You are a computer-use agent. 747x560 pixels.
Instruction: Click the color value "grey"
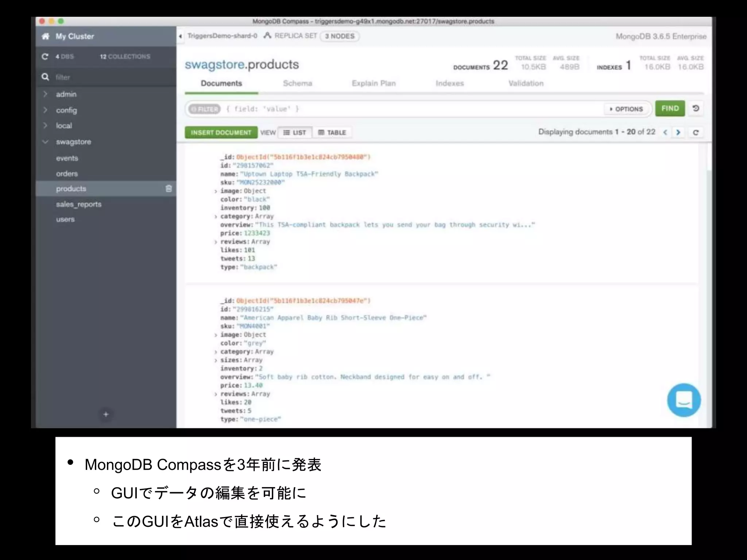pyautogui.click(x=255, y=343)
